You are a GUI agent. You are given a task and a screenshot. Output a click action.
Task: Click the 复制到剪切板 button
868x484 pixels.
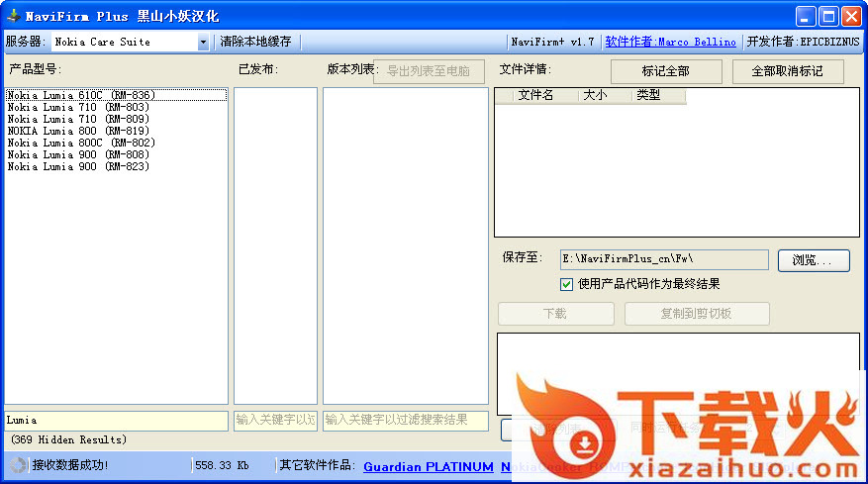tap(697, 314)
